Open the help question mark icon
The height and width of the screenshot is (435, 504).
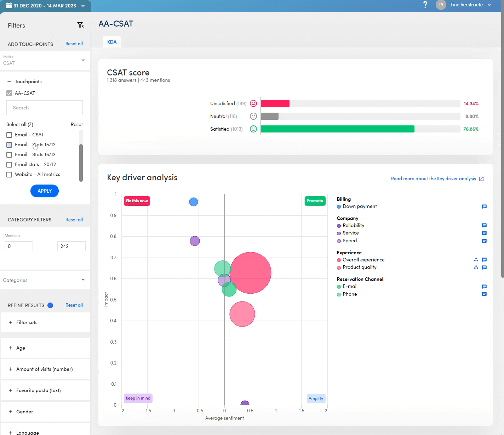point(425,5)
